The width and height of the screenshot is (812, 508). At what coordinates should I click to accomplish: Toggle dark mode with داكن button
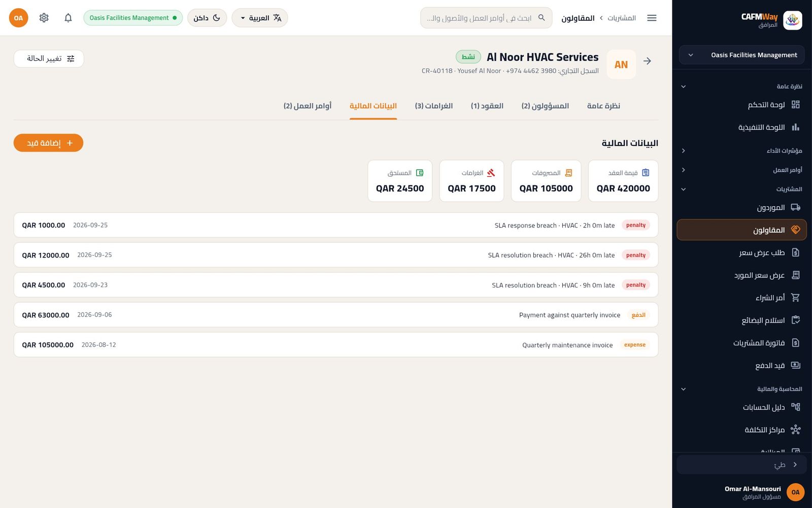(x=207, y=18)
